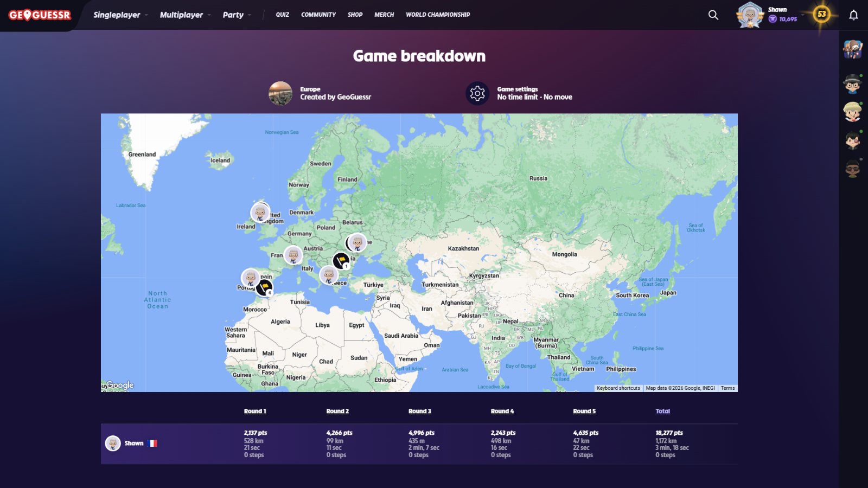Expand the Singleplayer dropdown menu
Viewport: 868px width, 488px height.
120,15
